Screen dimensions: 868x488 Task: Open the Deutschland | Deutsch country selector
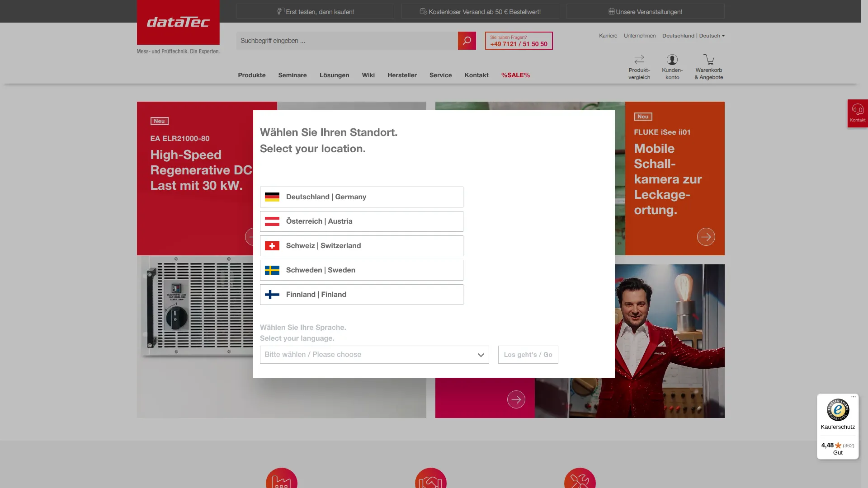coord(693,36)
